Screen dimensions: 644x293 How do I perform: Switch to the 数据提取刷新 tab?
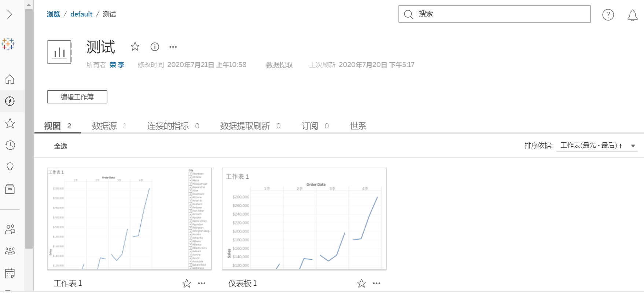tap(250, 126)
